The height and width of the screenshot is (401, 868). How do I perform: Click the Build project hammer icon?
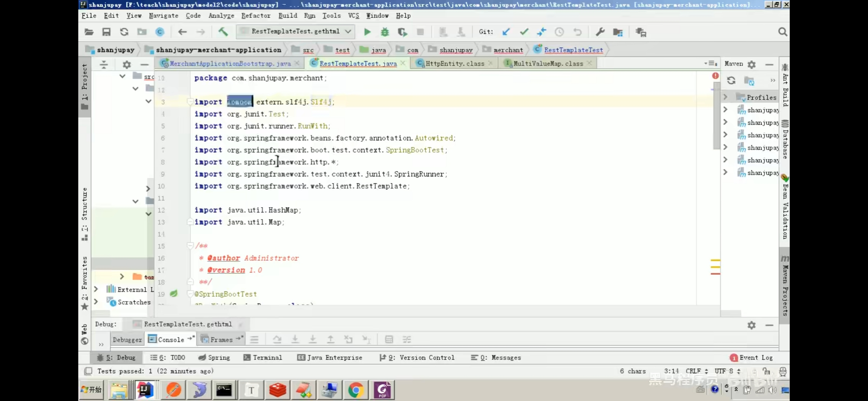click(223, 32)
